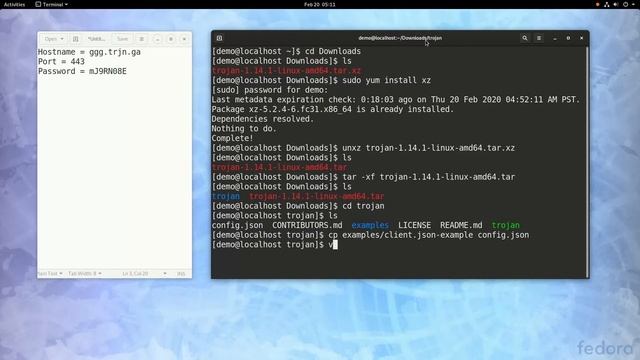Click config.json in the ls output
This screenshot has height=360, width=640.
pyautogui.click(x=238, y=225)
